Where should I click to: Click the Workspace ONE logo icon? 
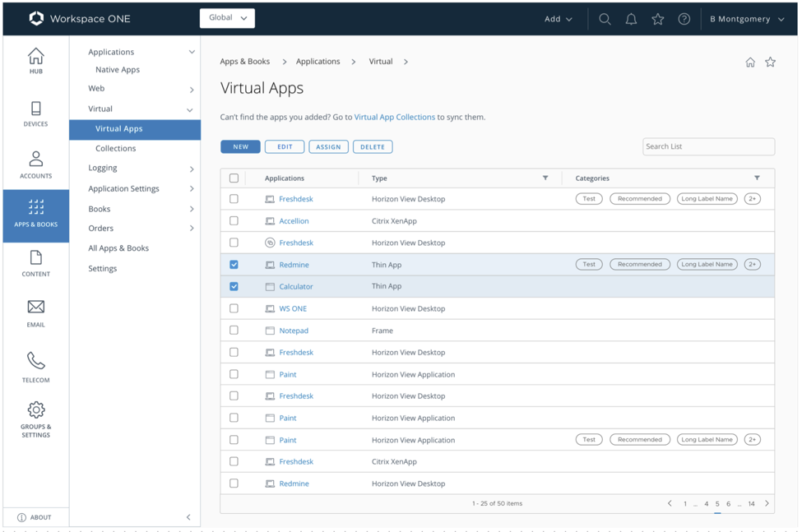coord(36,18)
